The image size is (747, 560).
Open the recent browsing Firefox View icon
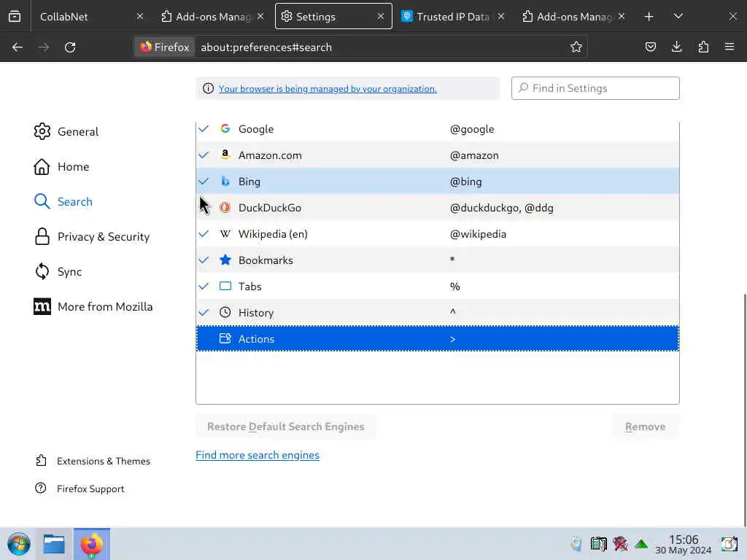point(15,17)
